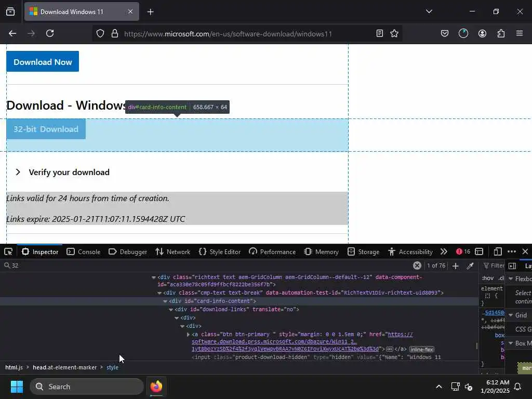
Task: Collapse the Flexbox section
Action: point(511,279)
